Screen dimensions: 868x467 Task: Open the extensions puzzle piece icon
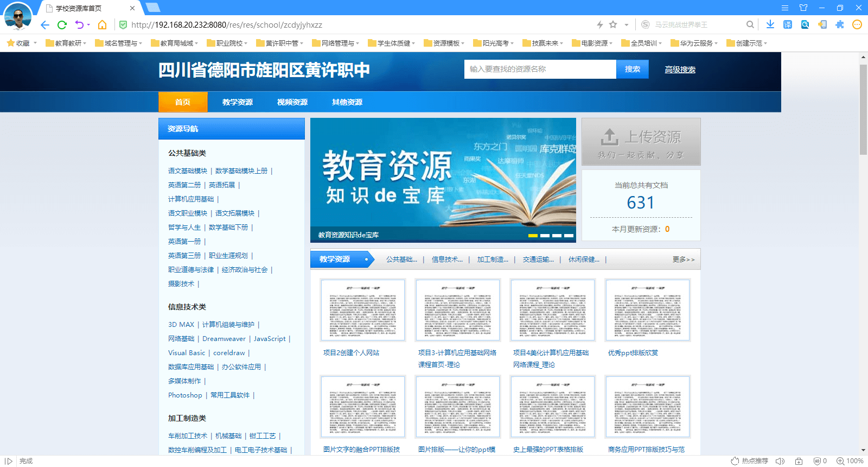click(x=840, y=24)
